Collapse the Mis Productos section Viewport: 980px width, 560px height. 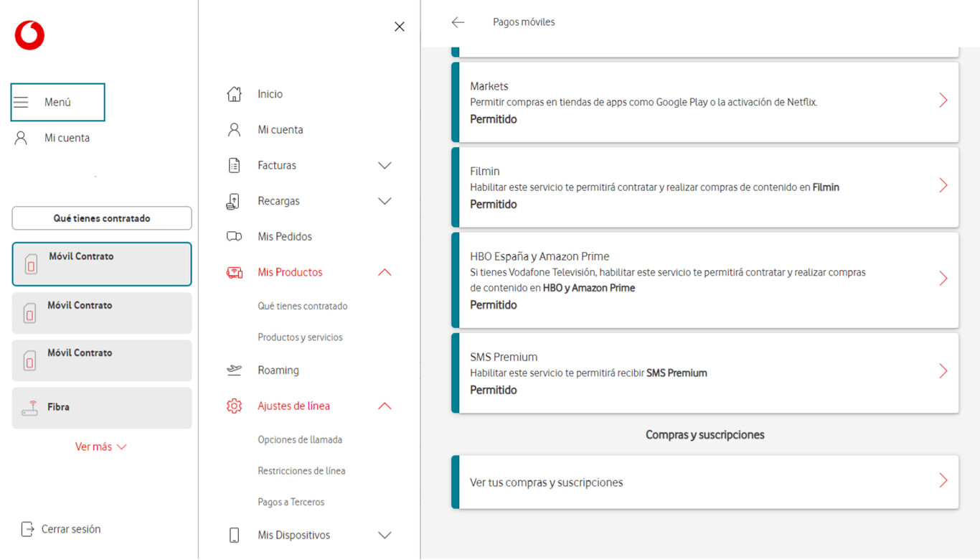click(x=385, y=272)
